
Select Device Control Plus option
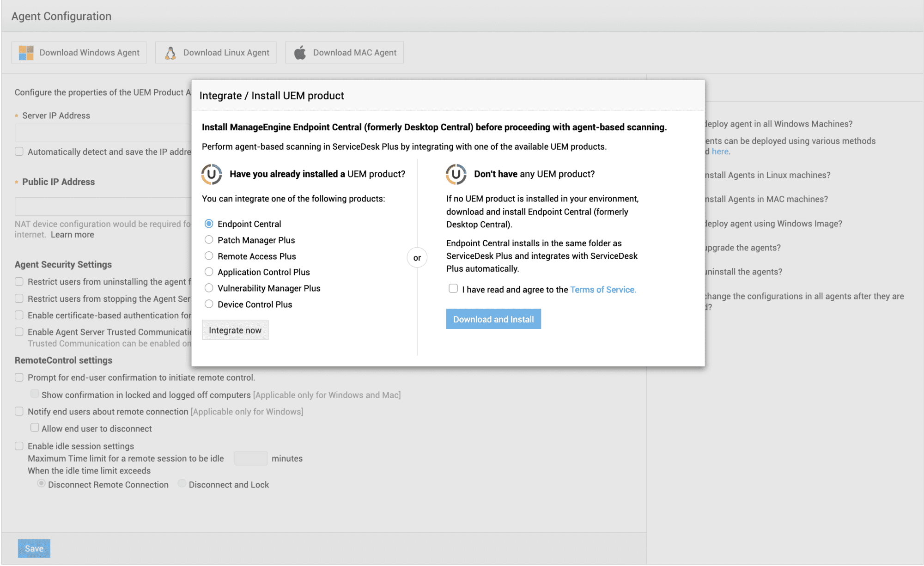(209, 304)
